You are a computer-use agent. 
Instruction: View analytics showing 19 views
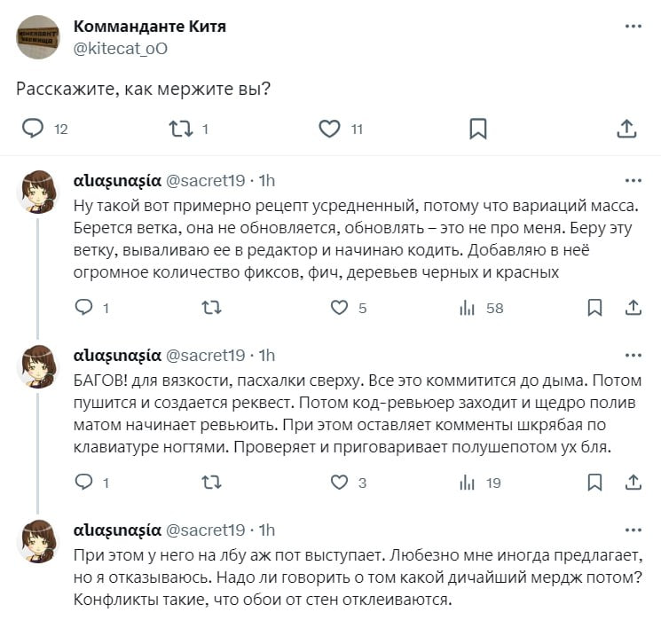(468, 483)
